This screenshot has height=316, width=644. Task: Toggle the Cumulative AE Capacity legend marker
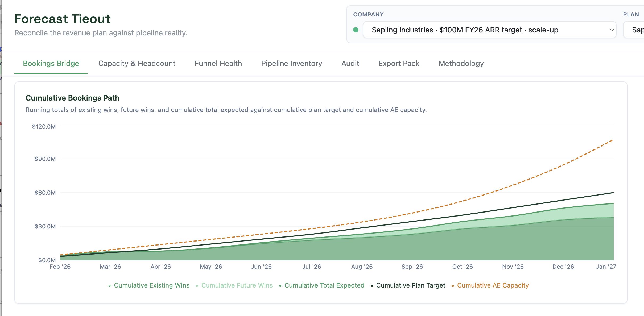[x=453, y=286]
